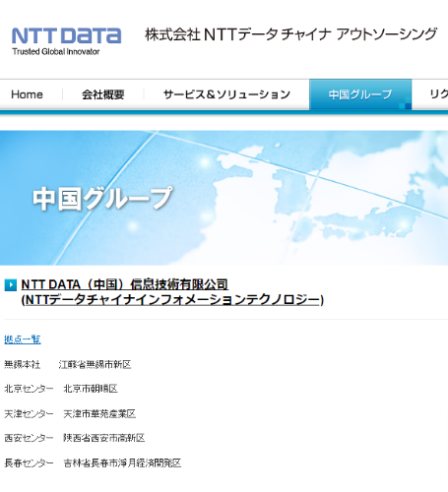Click the 中国グループ banner image
Viewport: 448px width, 492px height.
pos(224,198)
